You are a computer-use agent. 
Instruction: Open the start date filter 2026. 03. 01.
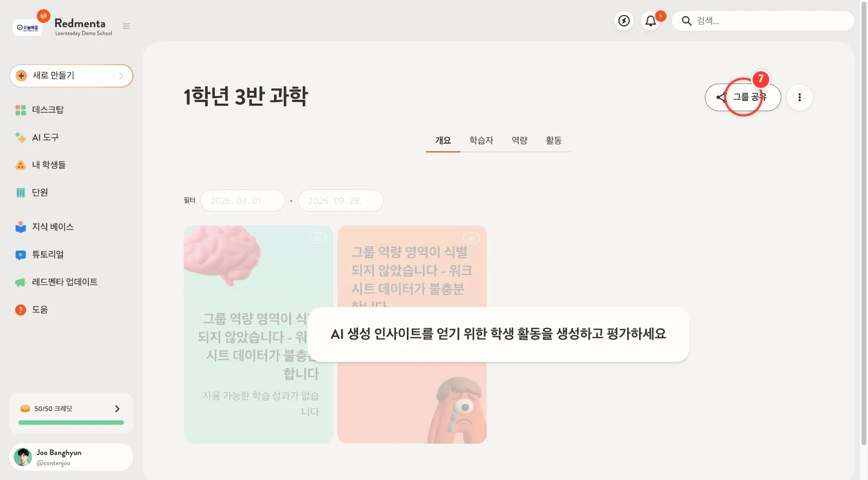[242, 201]
